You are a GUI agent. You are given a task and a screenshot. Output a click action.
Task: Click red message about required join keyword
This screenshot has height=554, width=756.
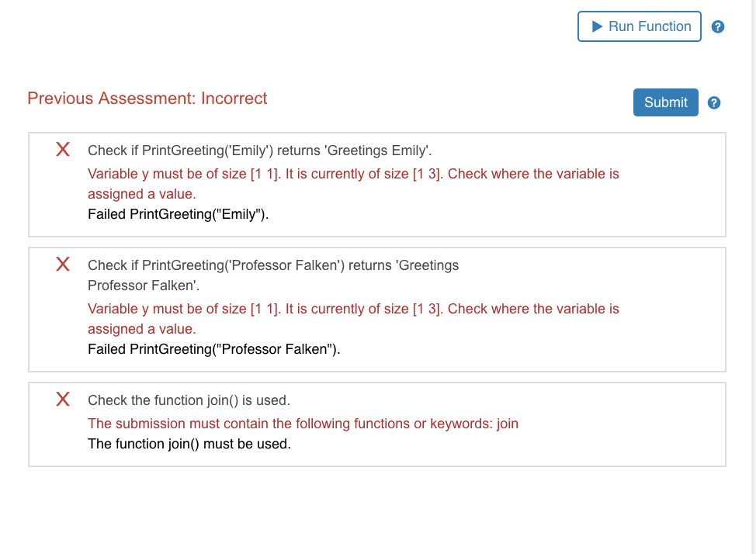(x=303, y=424)
